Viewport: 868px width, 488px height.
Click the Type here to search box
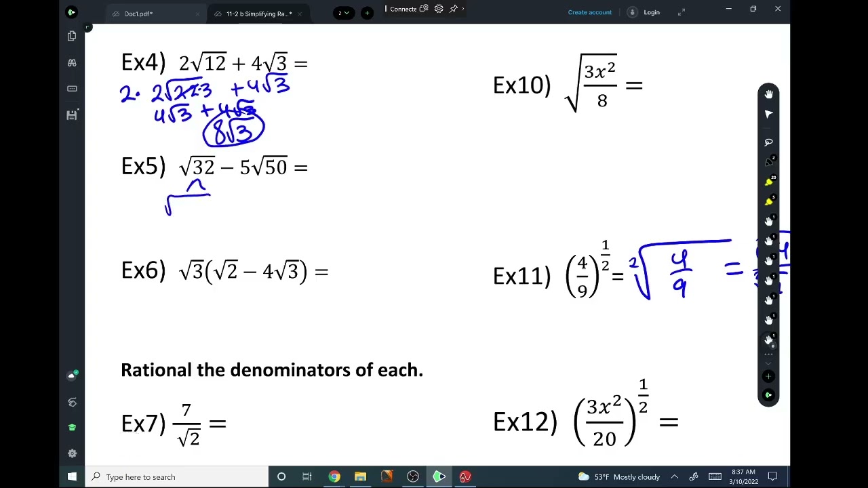point(178,477)
